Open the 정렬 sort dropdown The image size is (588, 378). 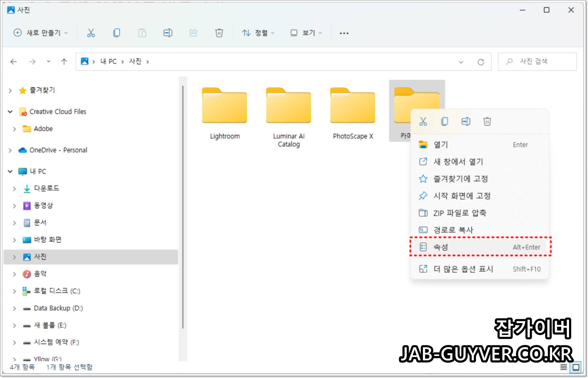(258, 33)
